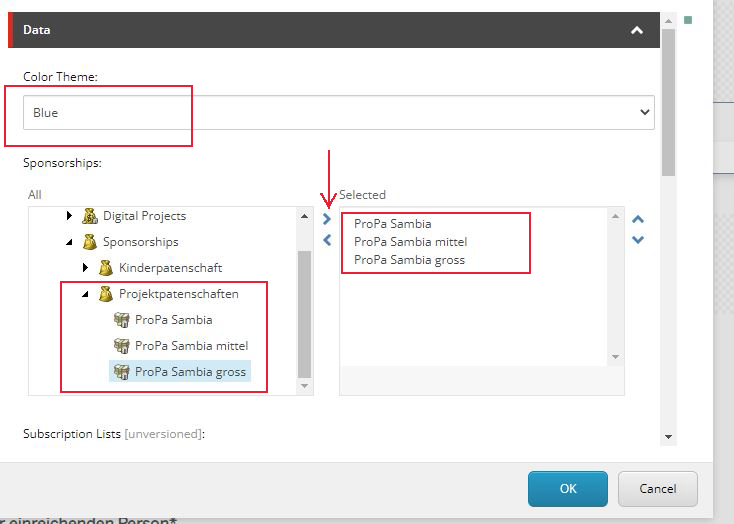Move selected item down with down chevron
Screen dimensions: 734x524
click(x=638, y=240)
